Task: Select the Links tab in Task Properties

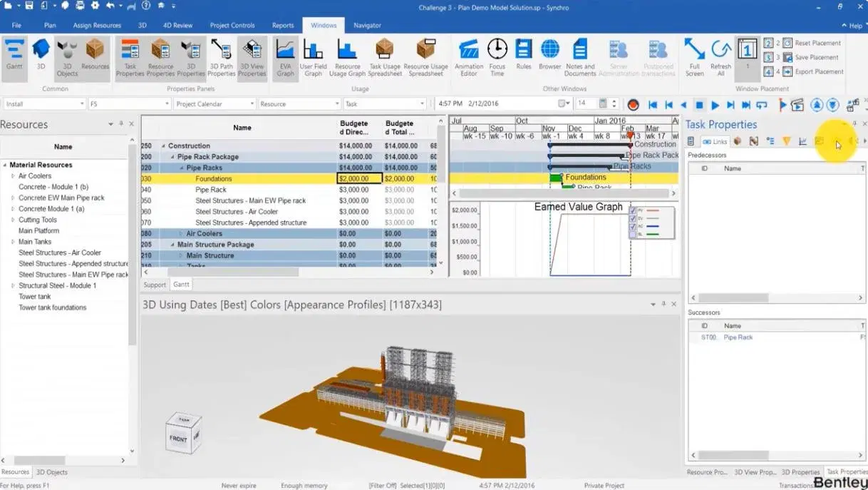Action: 715,141
